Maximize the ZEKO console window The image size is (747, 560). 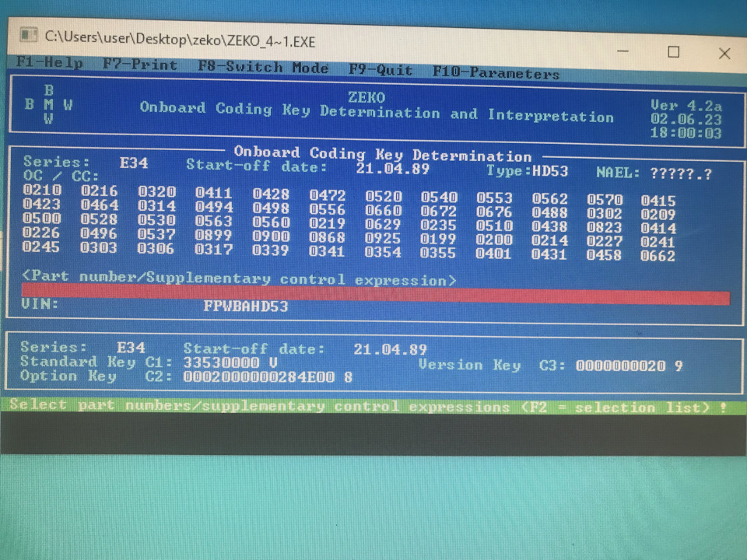point(674,52)
